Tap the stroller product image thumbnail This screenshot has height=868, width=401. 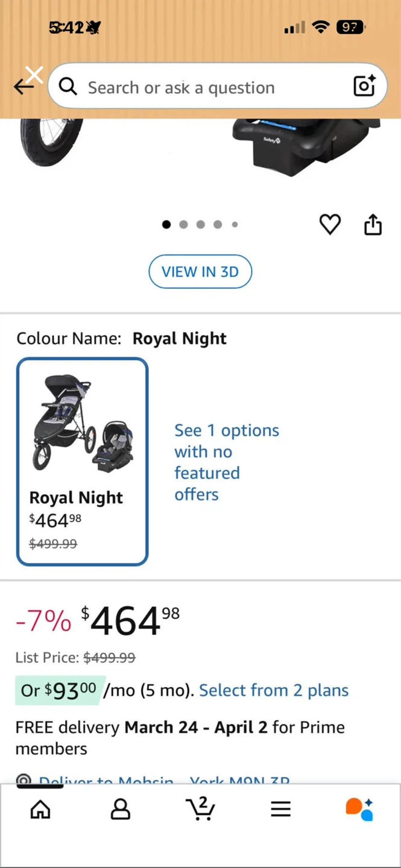(x=82, y=424)
